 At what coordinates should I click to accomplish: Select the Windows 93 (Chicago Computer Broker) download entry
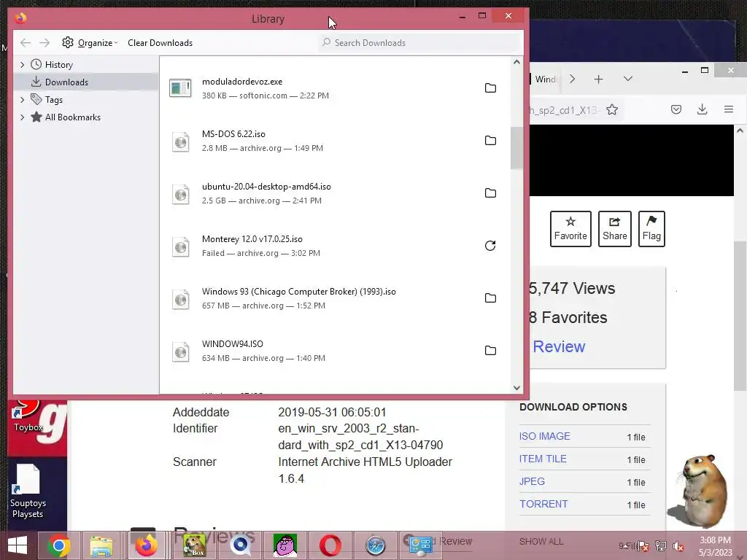(335, 298)
